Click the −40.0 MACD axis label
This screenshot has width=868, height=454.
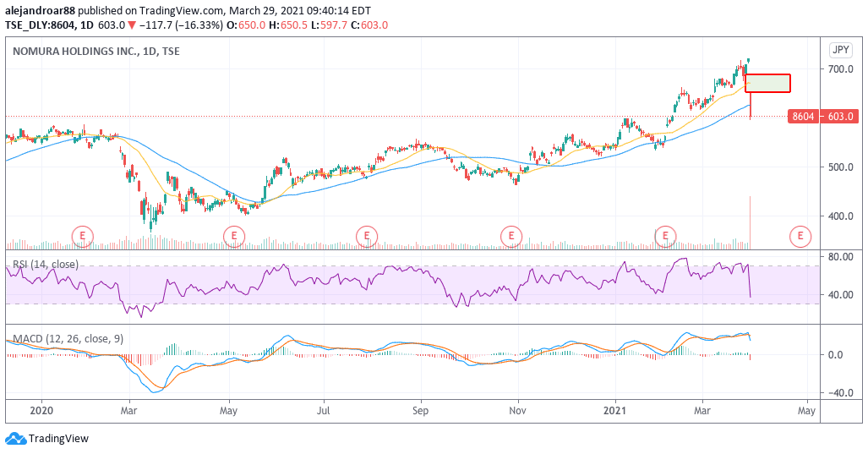click(840, 393)
